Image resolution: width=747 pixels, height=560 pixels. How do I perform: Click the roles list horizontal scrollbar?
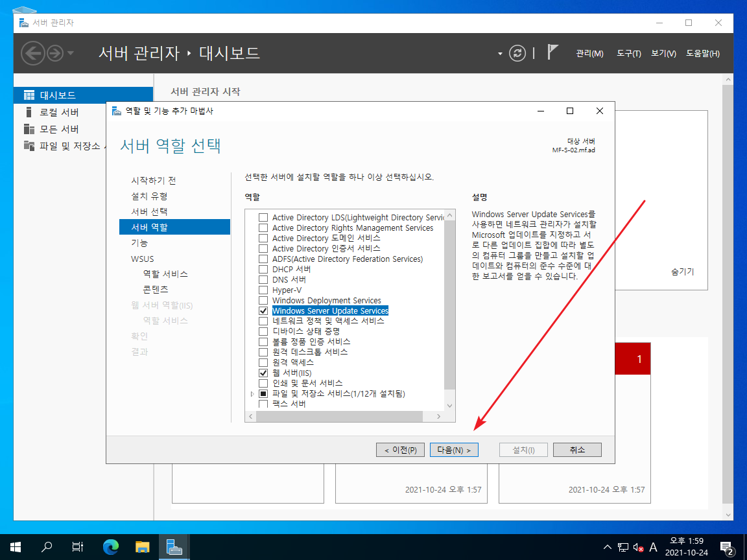point(339,416)
